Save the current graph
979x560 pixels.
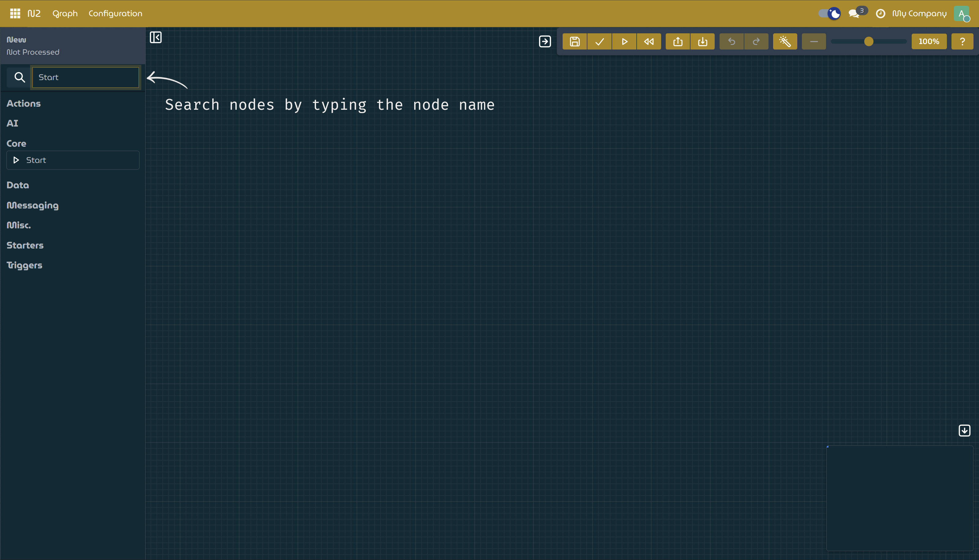coord(574,41)
